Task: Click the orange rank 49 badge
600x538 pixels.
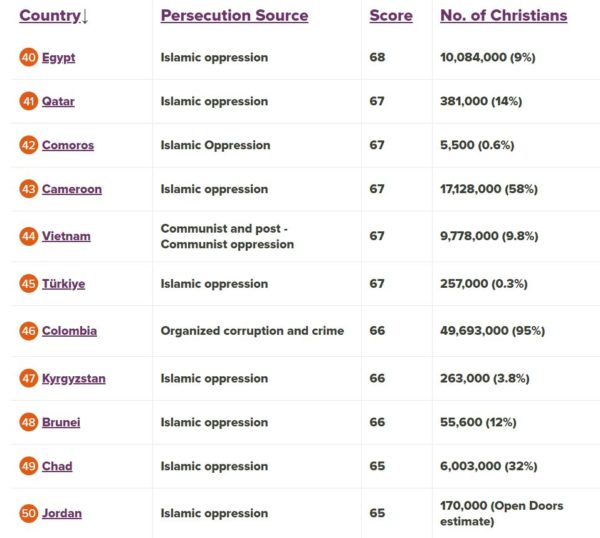Action: click(x=28, y=467)
